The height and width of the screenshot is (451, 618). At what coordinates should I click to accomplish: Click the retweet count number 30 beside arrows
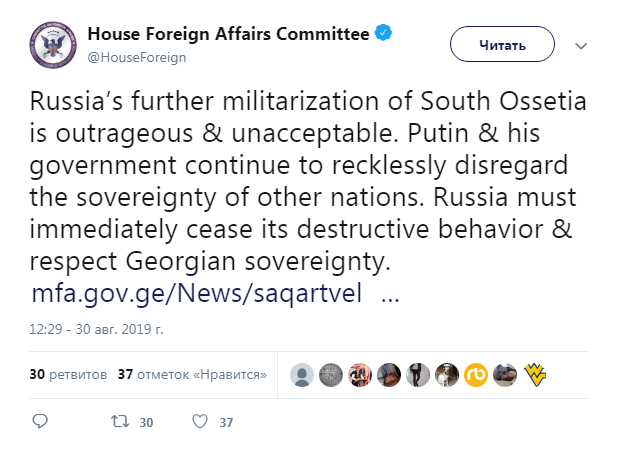(x=146, y=423)
